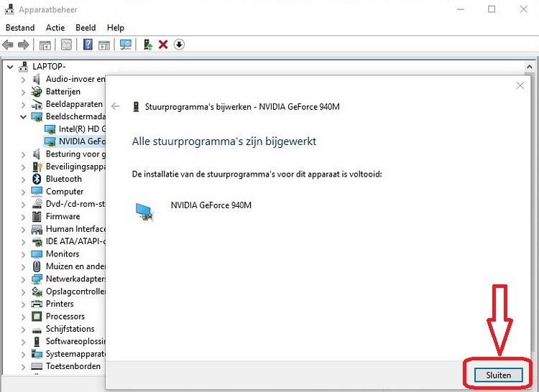Click the NVIDIA GeForce 940M device icon in dialog
Screen dimensions: 539x392
coord(144,212)
